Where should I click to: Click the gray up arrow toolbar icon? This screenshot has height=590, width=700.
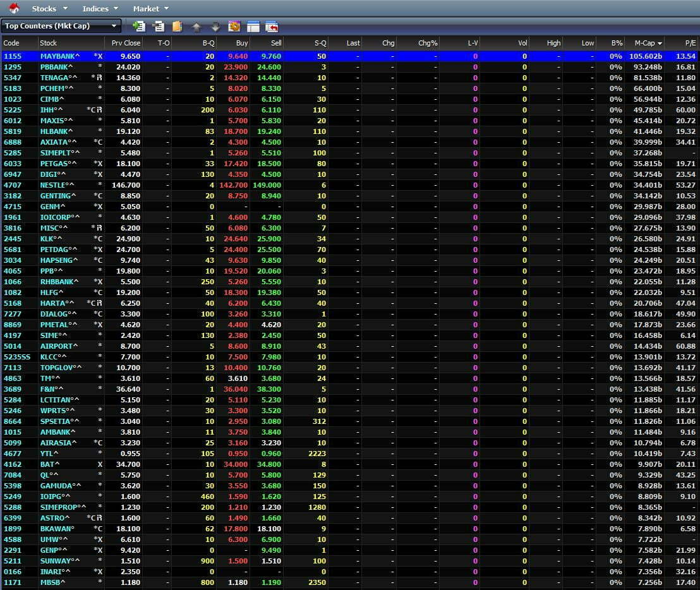pos(196,27)
